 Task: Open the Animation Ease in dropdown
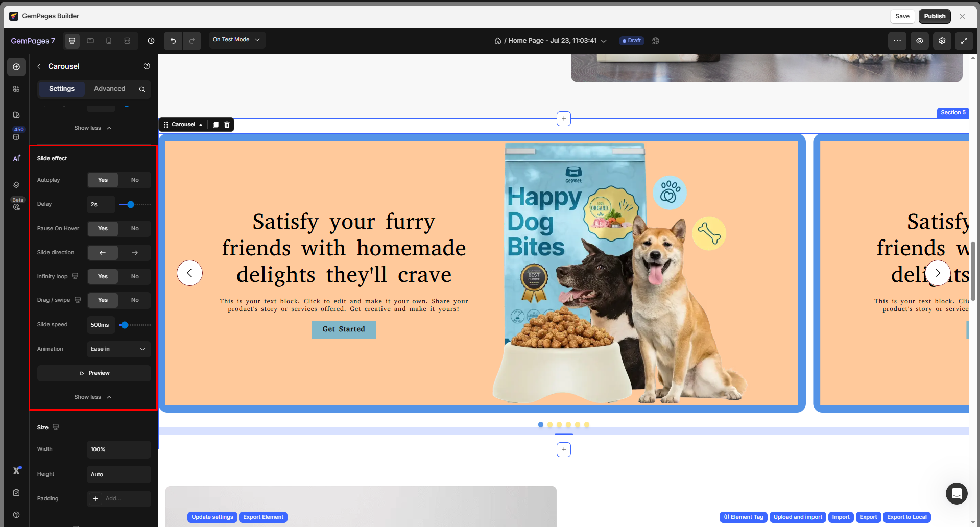(x=118, y=349)
